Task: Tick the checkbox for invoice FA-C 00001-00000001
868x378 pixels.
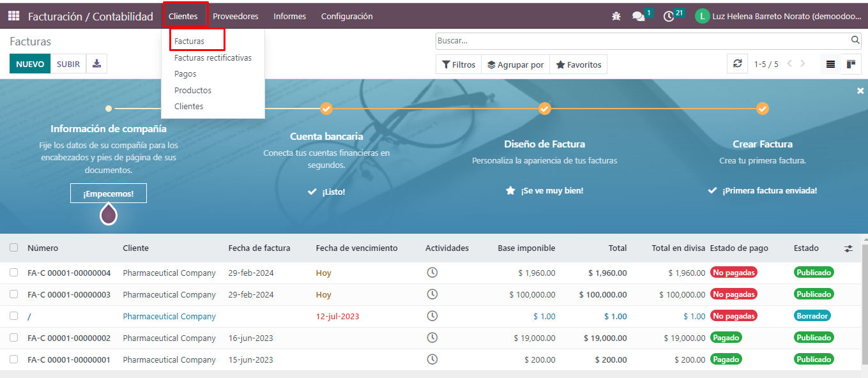Action: point(14,359)
